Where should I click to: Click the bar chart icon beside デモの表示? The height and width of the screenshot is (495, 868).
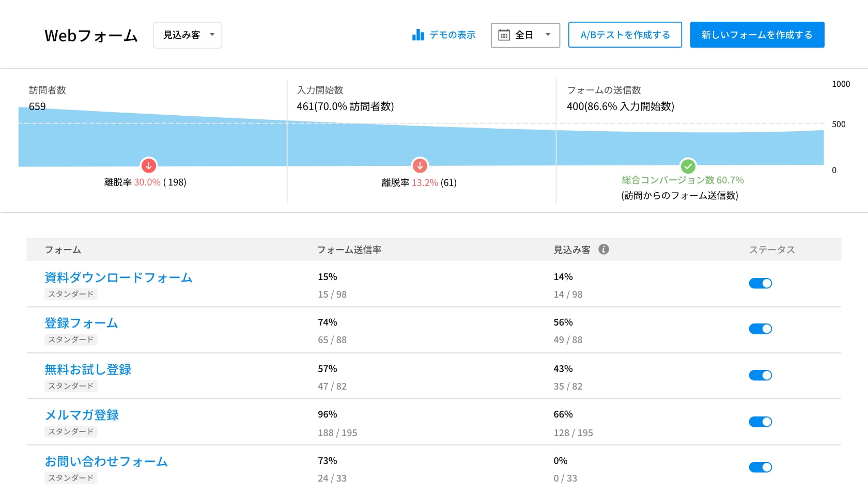pyautogui.click(x=418, y=35)
